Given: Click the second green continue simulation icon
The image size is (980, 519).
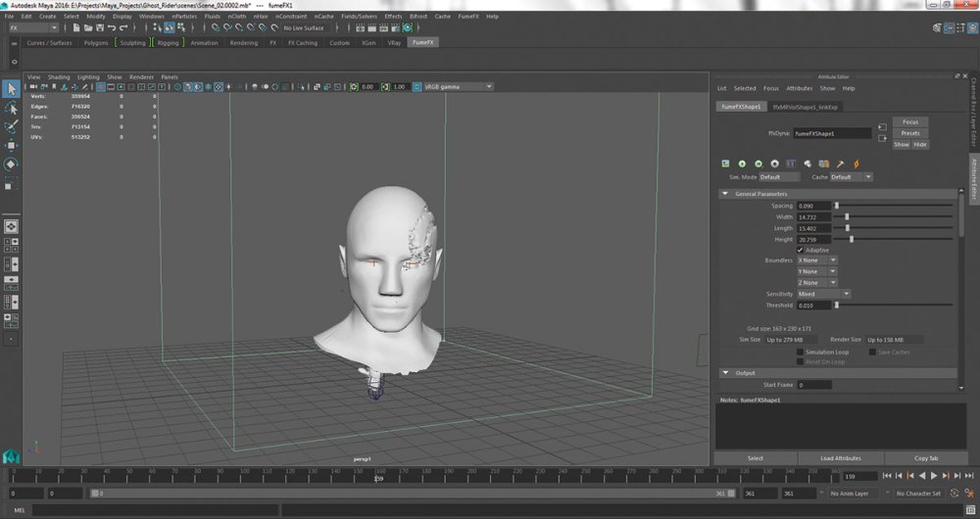Looking at the screenshot, I should coord(759,164).
